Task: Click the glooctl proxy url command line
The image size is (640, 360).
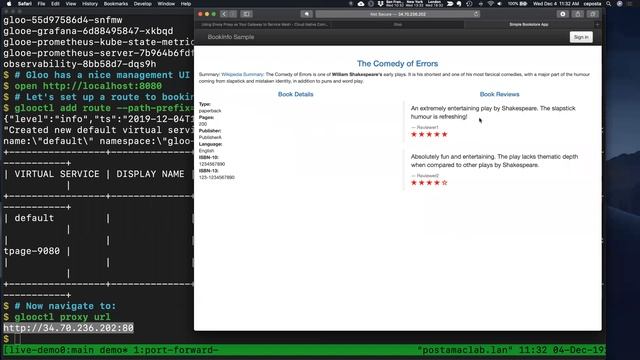Action: [x=62, y=317]
